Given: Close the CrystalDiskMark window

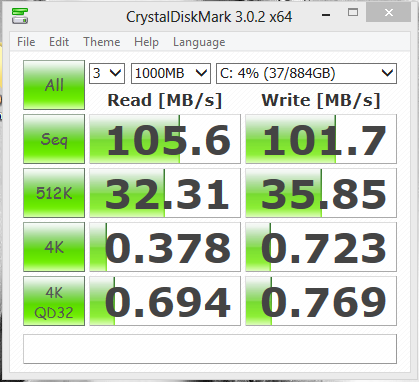Looking at the screenshot, I should pyautogui.click(x=388, y=13).
